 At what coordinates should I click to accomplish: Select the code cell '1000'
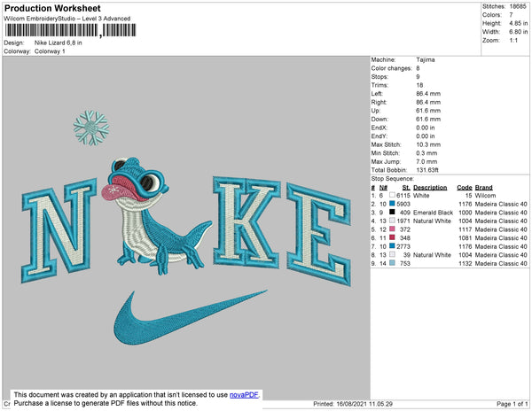(465, 213)
